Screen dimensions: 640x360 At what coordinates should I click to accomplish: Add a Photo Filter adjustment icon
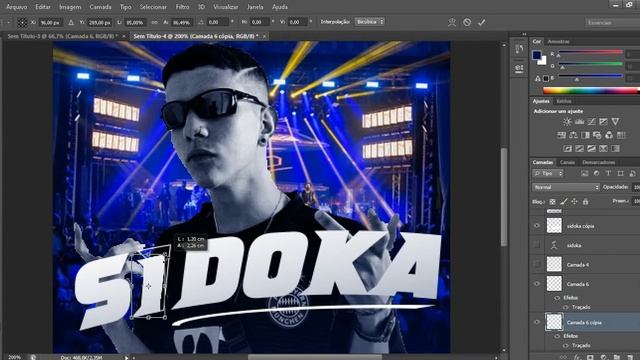597,135
